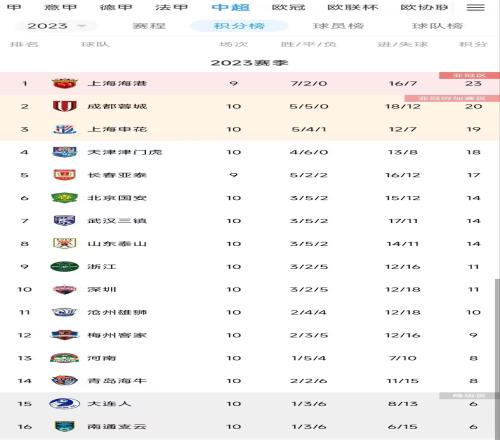The width and height of the screenshot is (500, 440).
Task: Open team name 天津津门虎
Action: 125,152
